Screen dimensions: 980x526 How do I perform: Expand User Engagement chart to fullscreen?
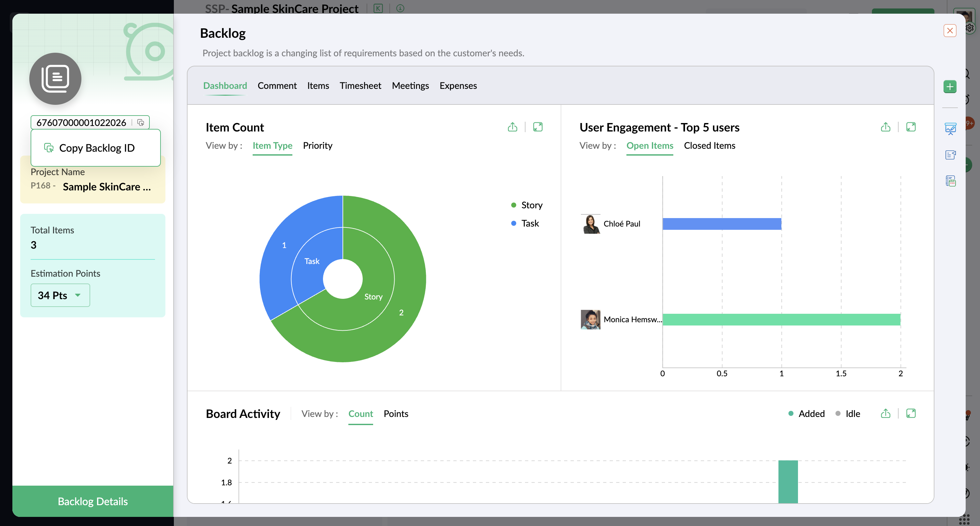(911, 127)
